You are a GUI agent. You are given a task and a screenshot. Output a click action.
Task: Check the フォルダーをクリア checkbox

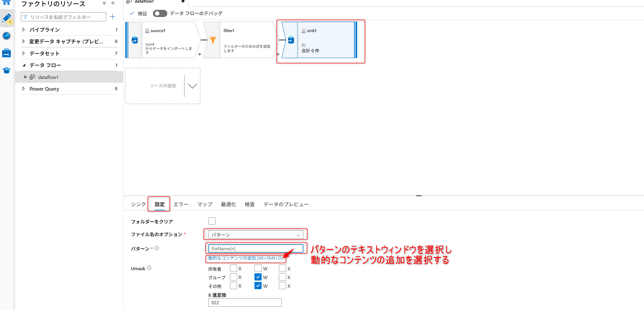[212, 221]
